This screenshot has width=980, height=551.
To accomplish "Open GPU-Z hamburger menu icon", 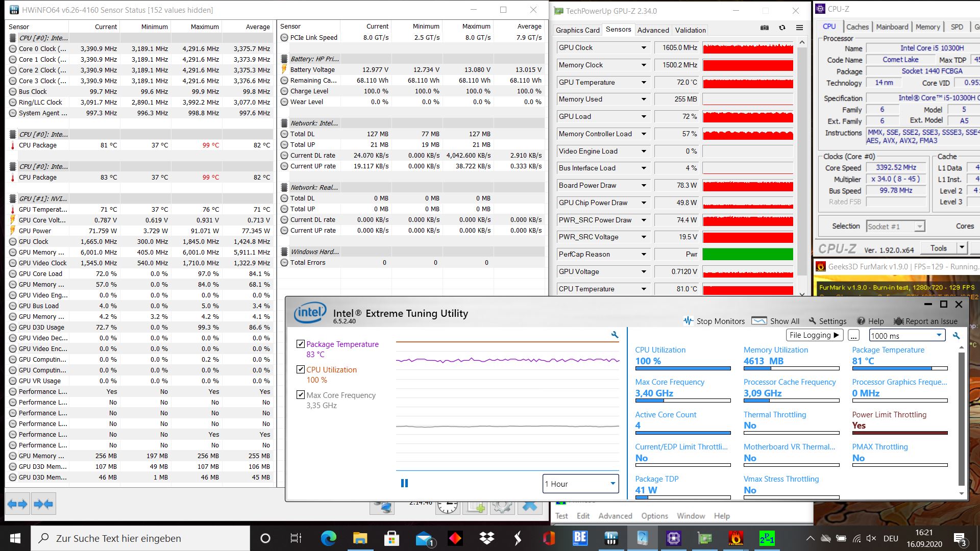I will [799, 28].
